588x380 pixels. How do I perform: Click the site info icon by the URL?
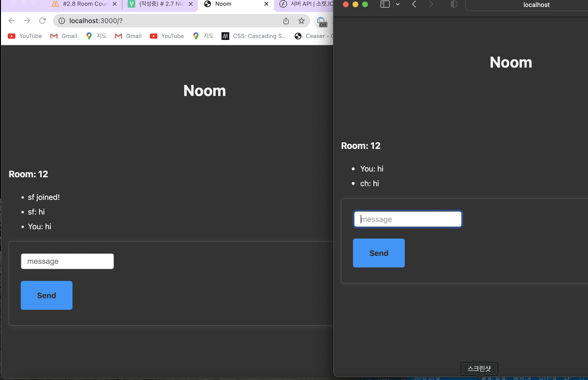(x=61, y=21)
